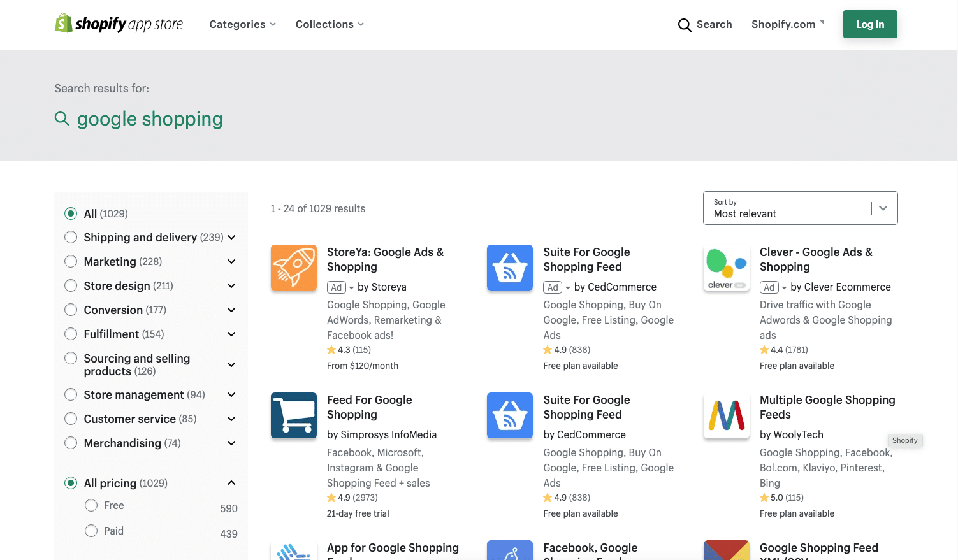Click the green magnifier beside google shopping
The image size is (958, 560).
62,118
